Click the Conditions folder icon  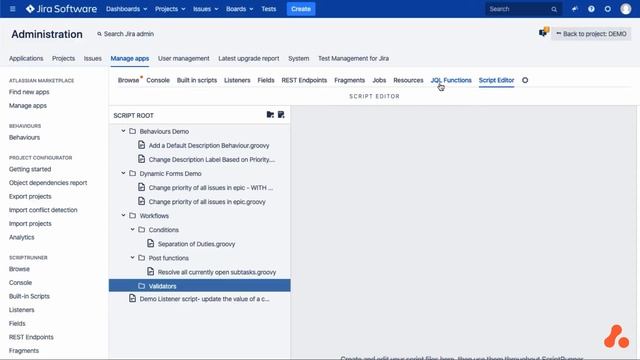tap(142, 230)
